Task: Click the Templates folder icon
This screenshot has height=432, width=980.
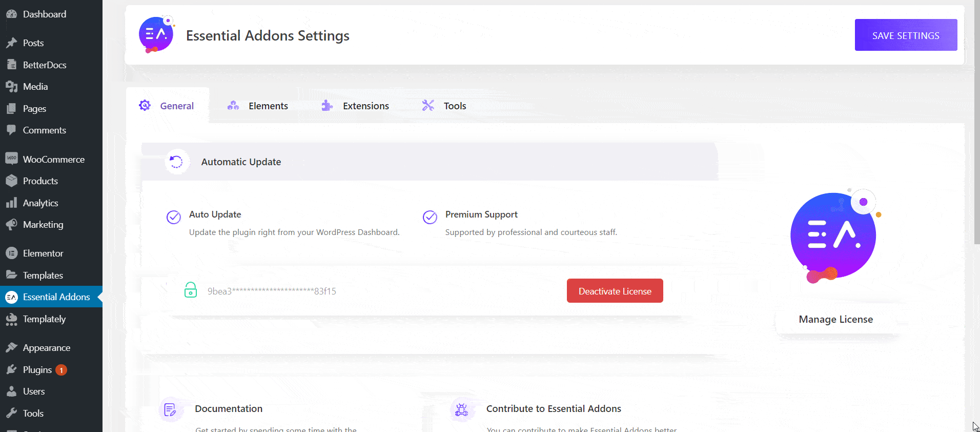Action: click(11, 275)
